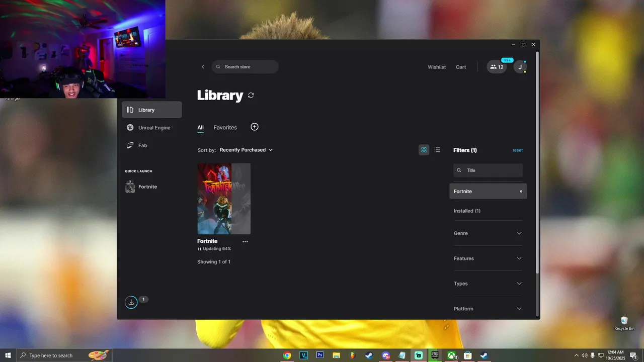Image resolution: width=644 pixels, height=362 pixels.
Task: Expand the Platform filter
Action: (488, 309)
